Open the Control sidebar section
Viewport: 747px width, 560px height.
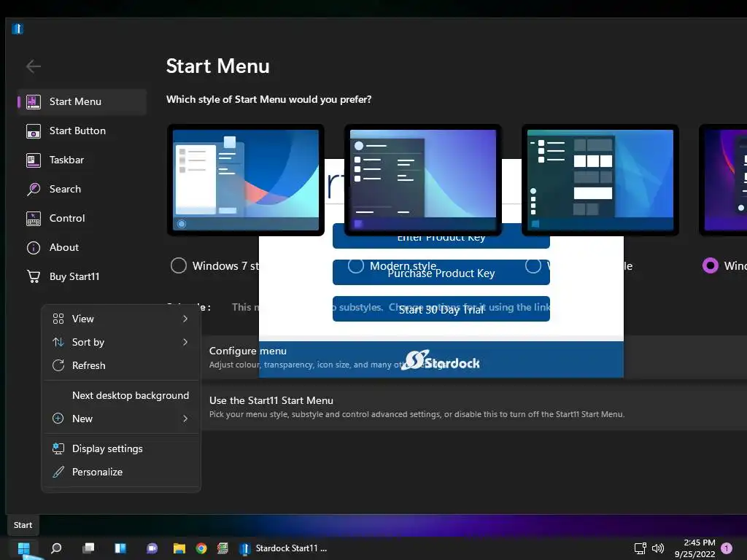coord(82,218)
